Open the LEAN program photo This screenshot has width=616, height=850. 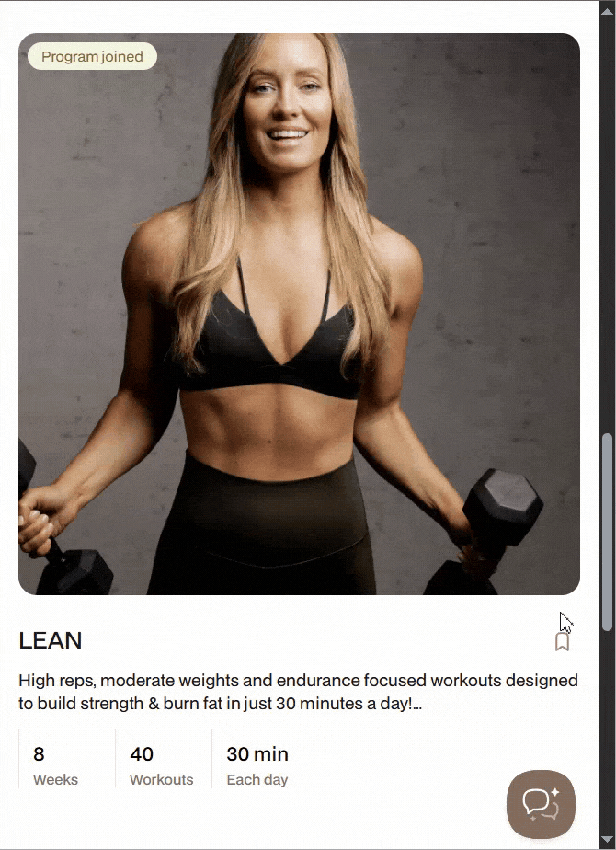point(299,314)
